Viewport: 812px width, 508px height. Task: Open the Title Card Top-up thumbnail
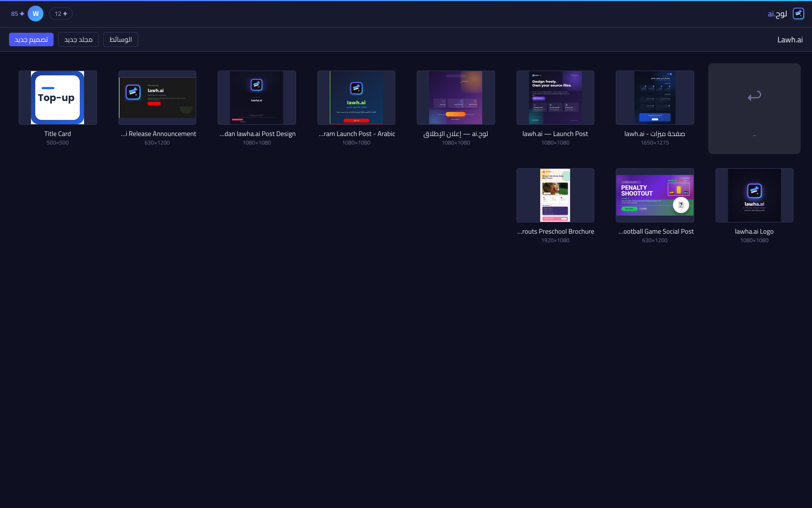(58, 97)
